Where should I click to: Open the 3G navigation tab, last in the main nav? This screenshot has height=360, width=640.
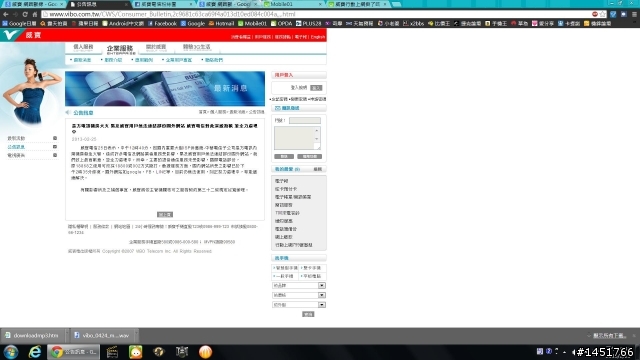click(x=196, y=47)
